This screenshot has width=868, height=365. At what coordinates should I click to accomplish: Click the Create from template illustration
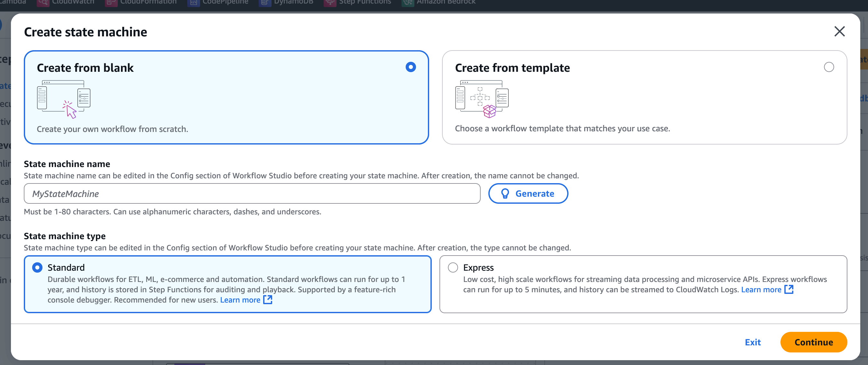pyautogui.click(x=482, y=99)
